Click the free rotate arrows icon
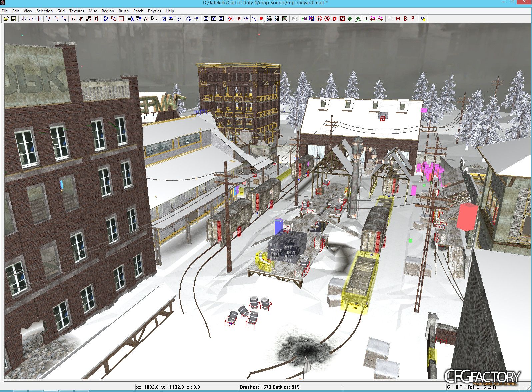532x392 pixels. click(189, 19)
